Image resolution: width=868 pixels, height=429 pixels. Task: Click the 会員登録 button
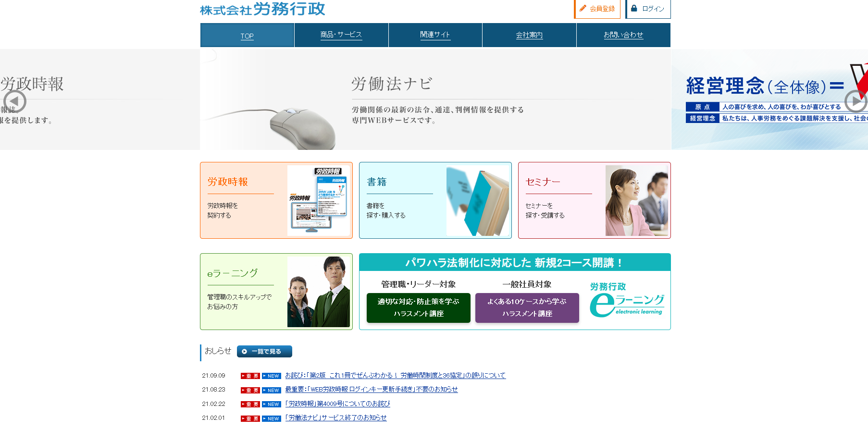[x=597, y=9]
